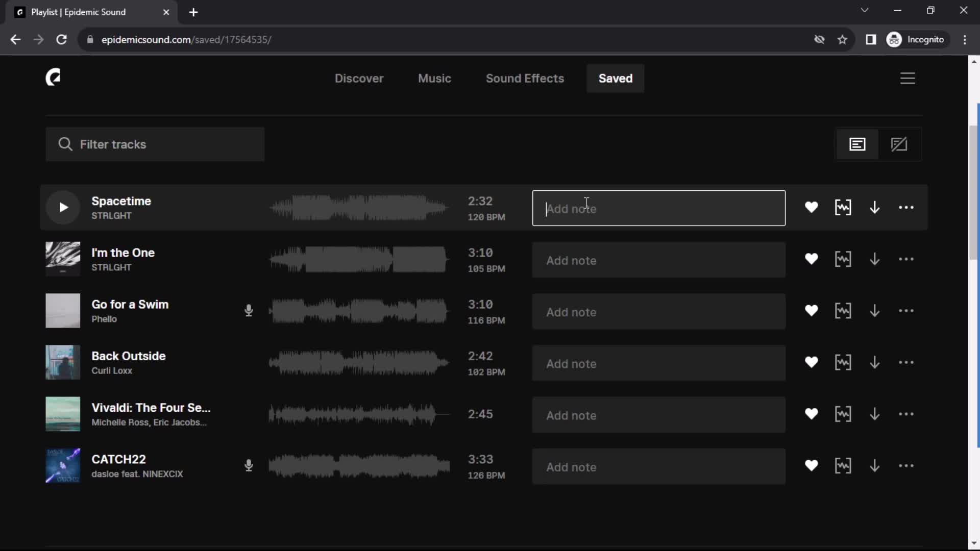Screen dimensions: 980x551
Task: Seek within the Spacetime waveform
Action: (359, 208)
